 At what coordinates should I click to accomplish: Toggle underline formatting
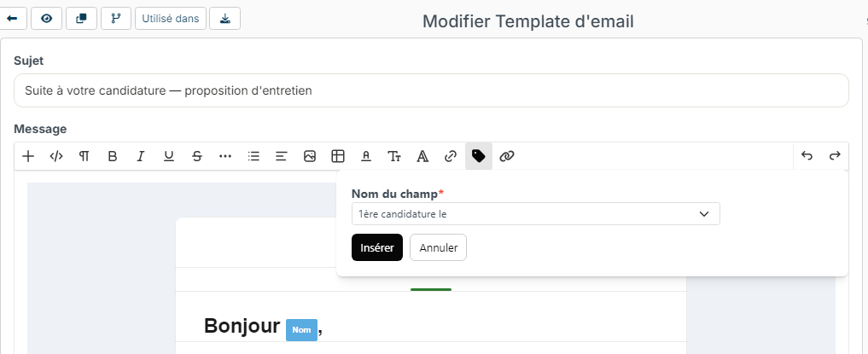(x=169, y=157)
